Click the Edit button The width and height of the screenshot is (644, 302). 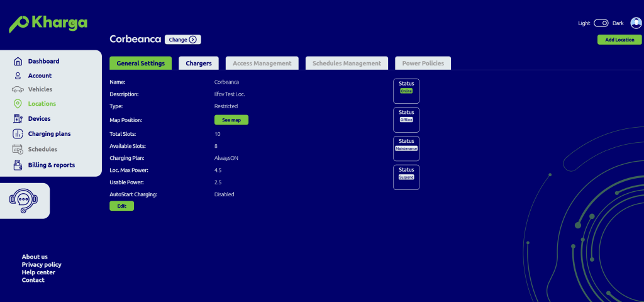click(121, 206)
